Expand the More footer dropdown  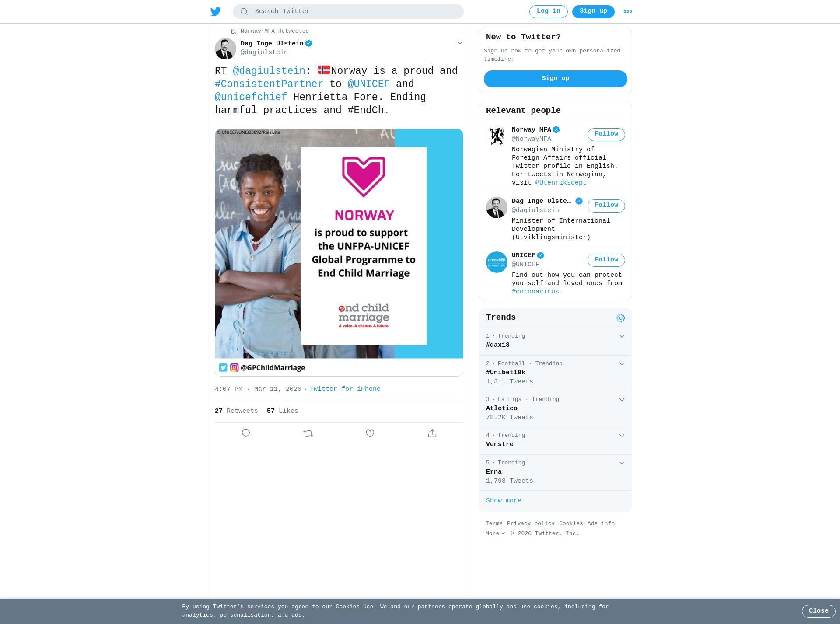495,533
